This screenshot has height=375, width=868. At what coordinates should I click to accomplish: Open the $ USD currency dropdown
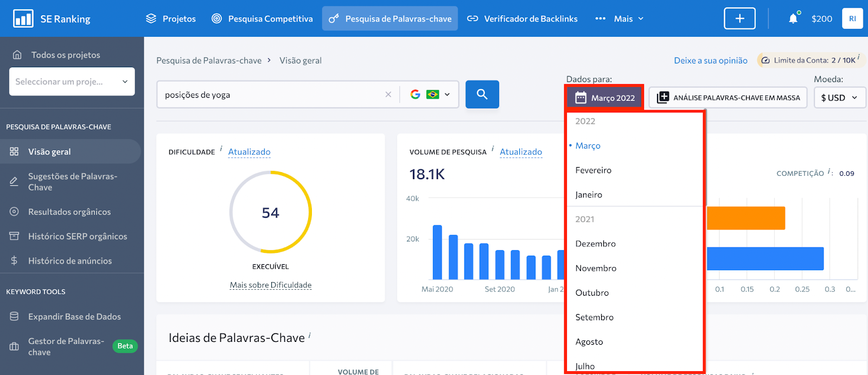839,98
